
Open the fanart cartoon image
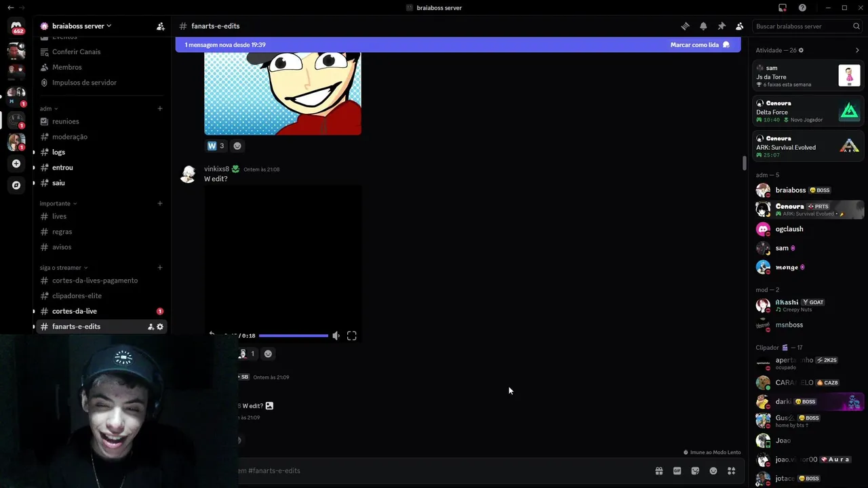[283, 94]
